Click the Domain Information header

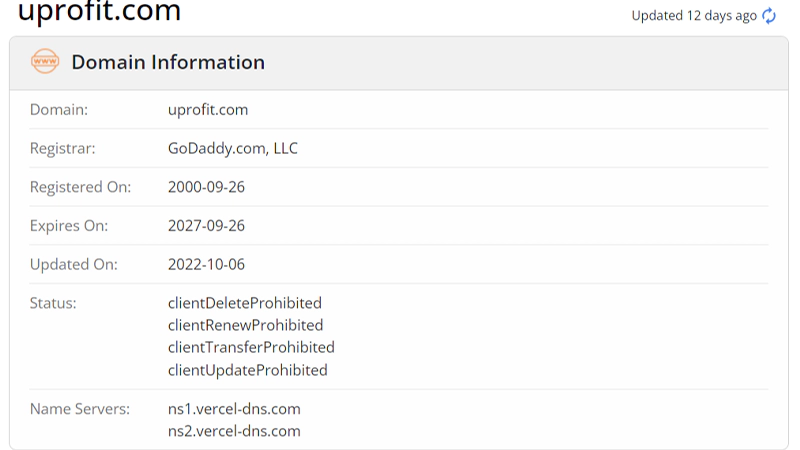(x=168, y=62)
